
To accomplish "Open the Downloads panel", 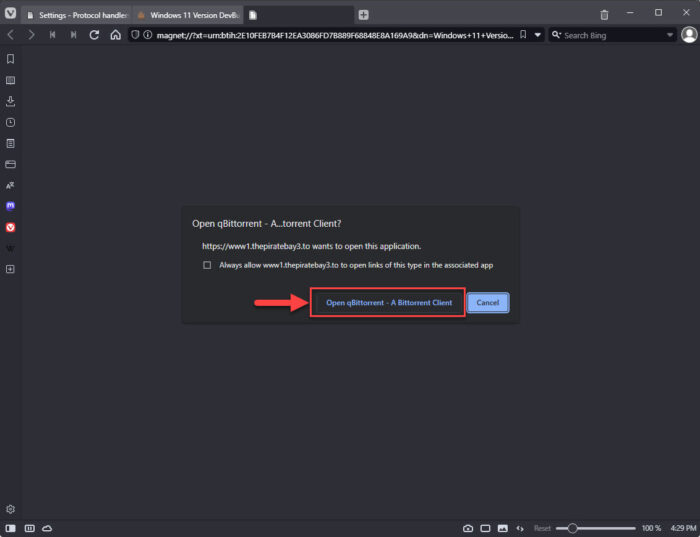I will coord(10,101).
